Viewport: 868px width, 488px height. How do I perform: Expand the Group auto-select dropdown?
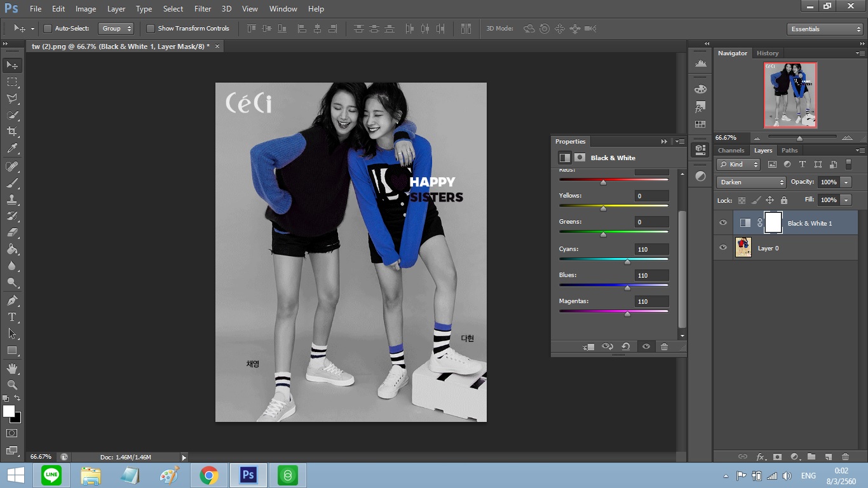(117, 29)
